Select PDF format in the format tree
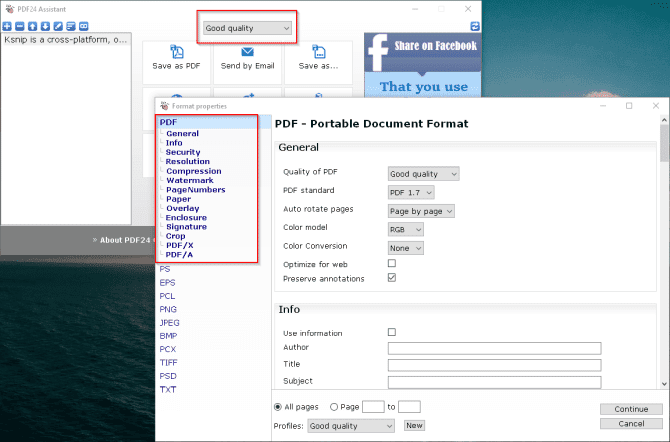This screenshot has width=670, height=442. click(x=168, y=122)
